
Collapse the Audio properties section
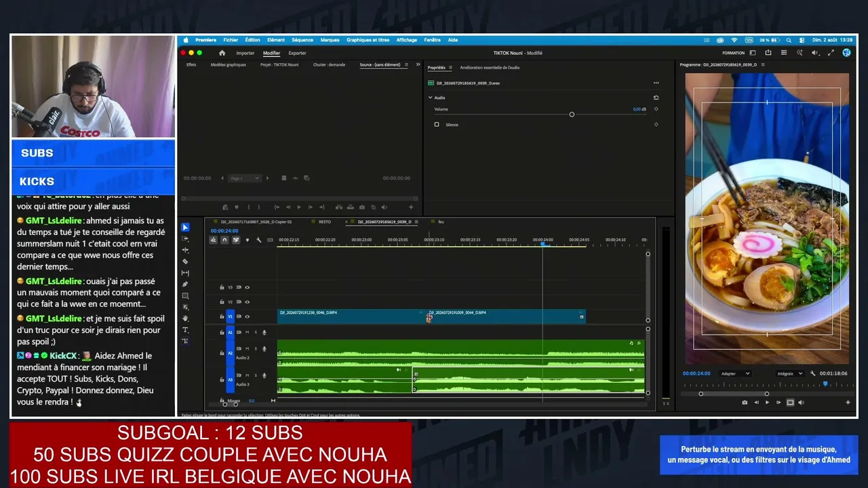tap(430, 98)
